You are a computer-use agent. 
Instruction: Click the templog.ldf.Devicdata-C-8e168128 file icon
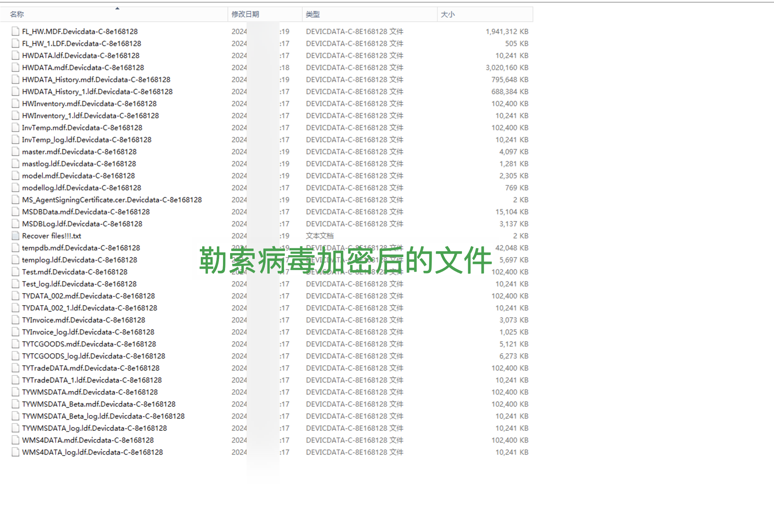(x=15, y=260)
